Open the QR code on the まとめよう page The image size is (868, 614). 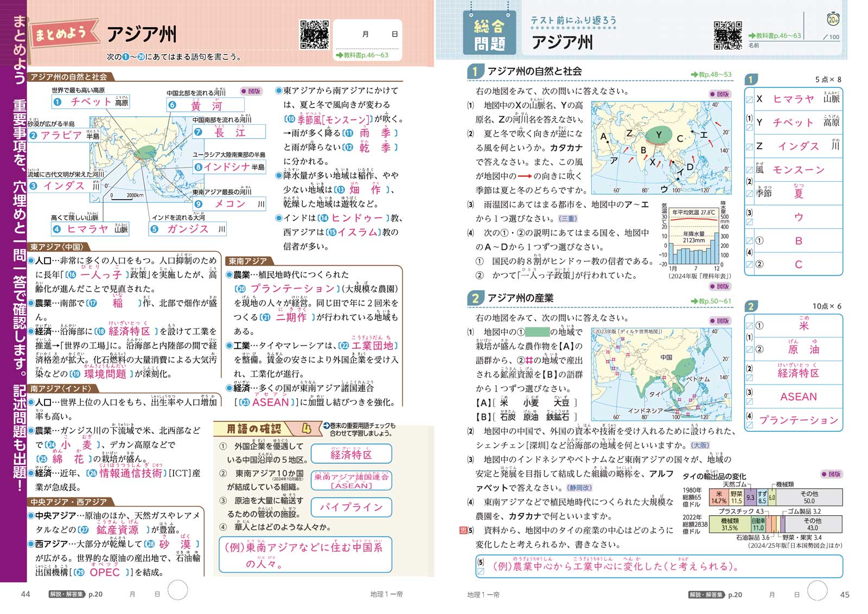point(314,35)
